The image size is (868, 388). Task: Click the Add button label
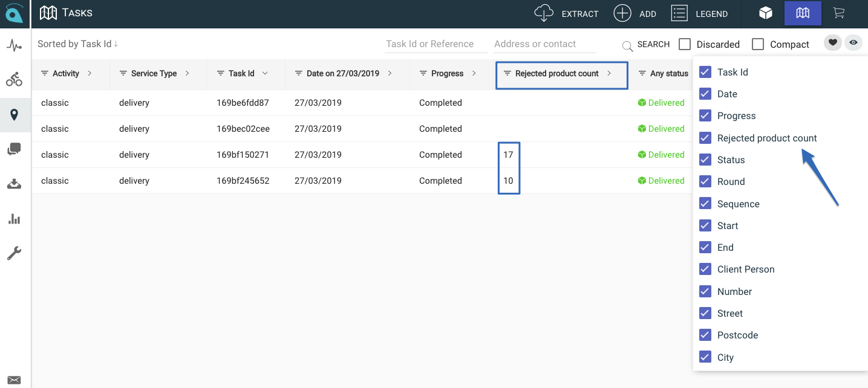[648, 14]
